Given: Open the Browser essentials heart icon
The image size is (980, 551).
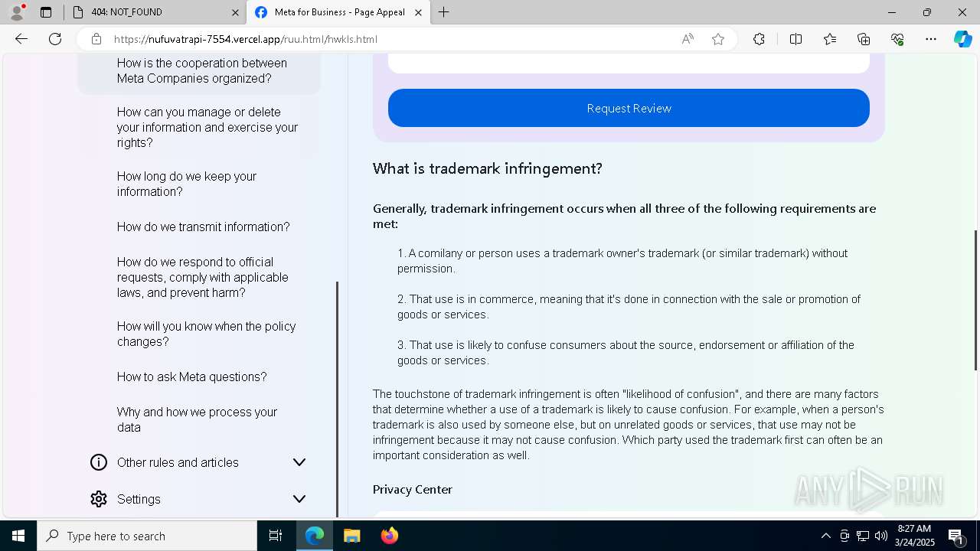Looking at the screenshot, I should [x=897, y=39].
